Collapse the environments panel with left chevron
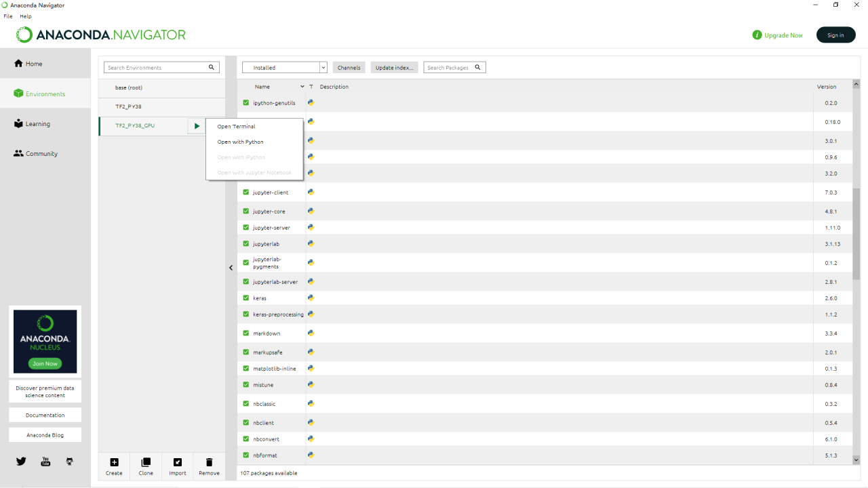 [231, 268]
